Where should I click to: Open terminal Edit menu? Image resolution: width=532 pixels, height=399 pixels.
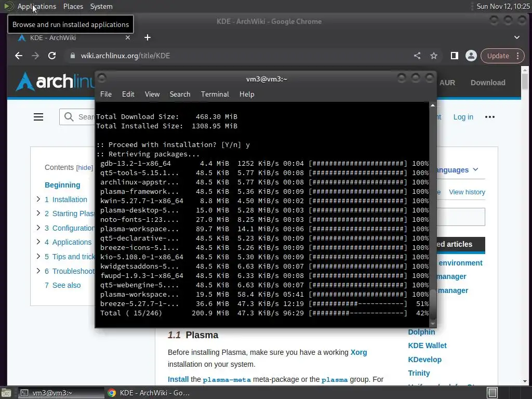click(128, 95)
